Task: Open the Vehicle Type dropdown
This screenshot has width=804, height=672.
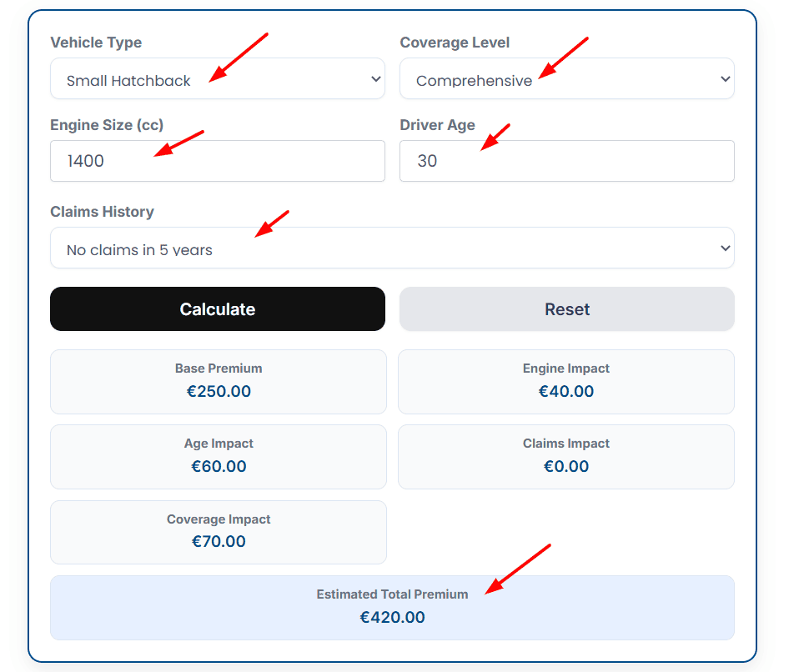Action: coord(217,78)
